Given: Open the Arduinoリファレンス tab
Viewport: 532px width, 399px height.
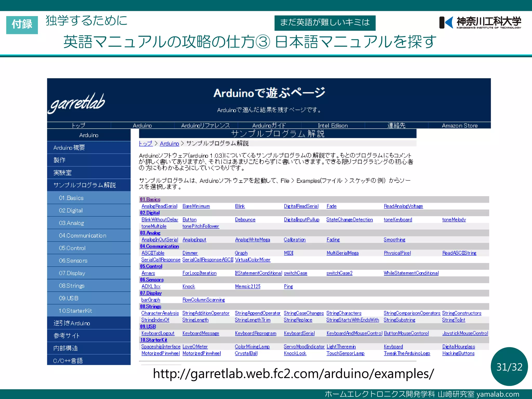Looking at the screenshot, I should pyautogui.click(x=205, y=125).
